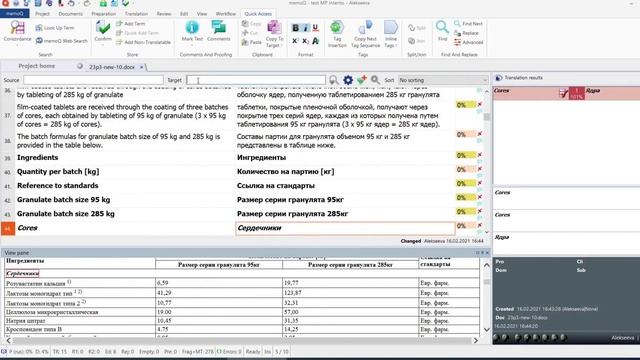Switch to the Documents ribbon tab
Viewport: 640px width, 360px height.
click(x=70, y=13)
